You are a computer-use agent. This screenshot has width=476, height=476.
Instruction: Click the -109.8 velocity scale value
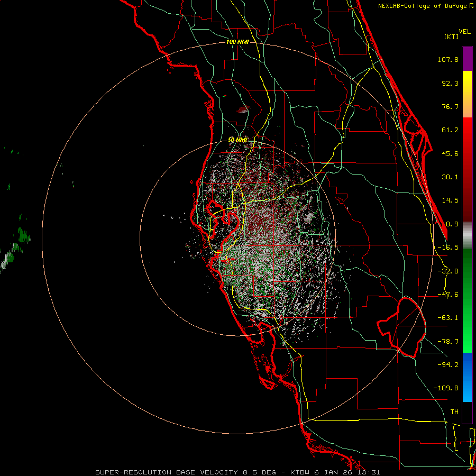(x=446, y=388)
